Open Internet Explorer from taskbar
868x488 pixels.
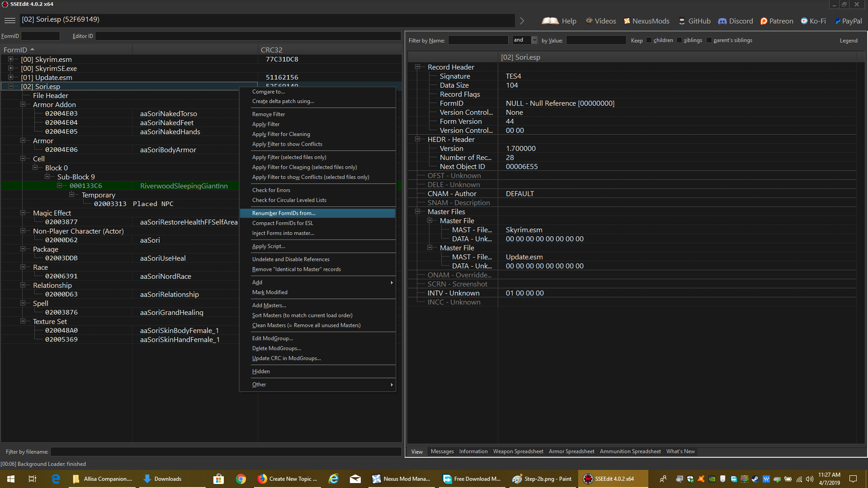[334, 479]
